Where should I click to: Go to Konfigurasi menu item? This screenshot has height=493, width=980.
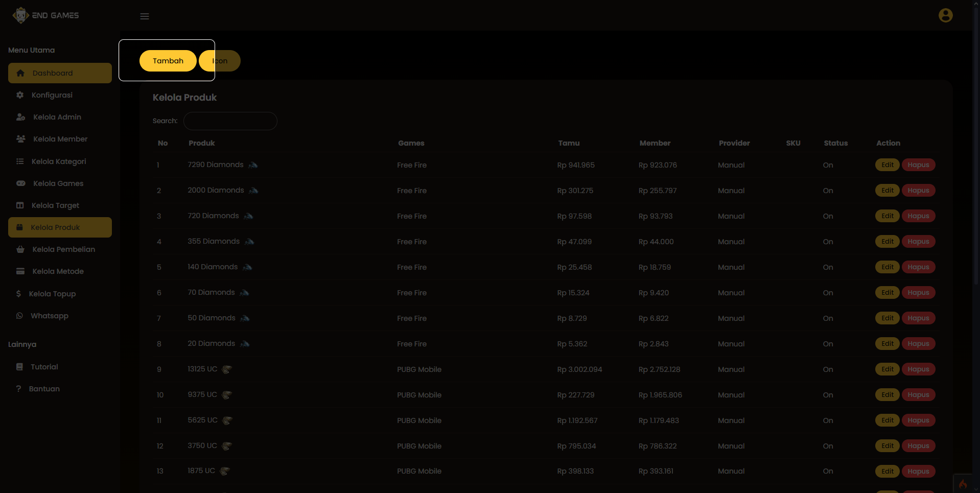[x=60, y=95]
